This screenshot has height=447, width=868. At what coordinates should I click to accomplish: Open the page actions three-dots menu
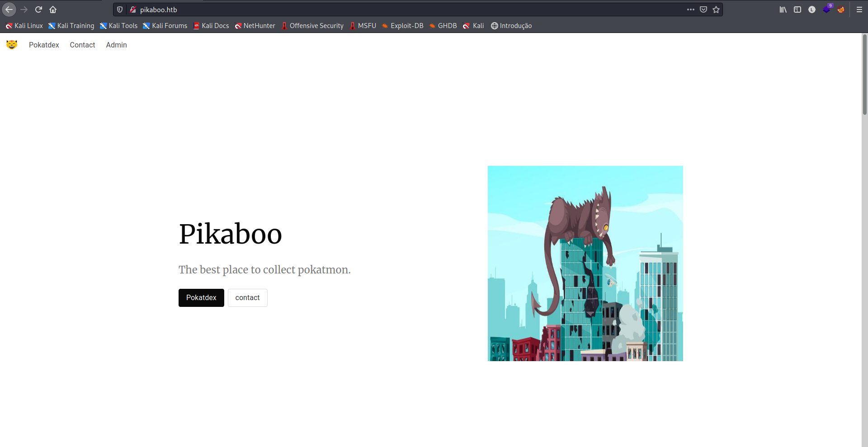pyautogui.click(x=690, y=9)
